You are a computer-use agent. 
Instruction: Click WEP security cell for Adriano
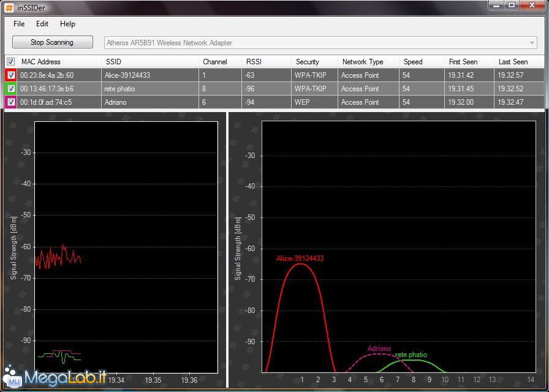pyautogui.click(x=302, y=102)
